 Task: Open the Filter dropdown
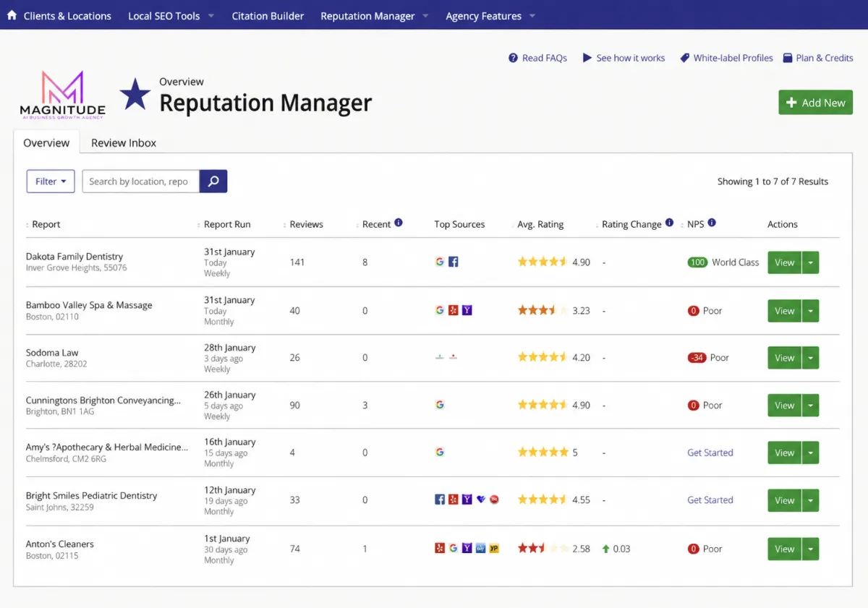(x=51, y=181)
